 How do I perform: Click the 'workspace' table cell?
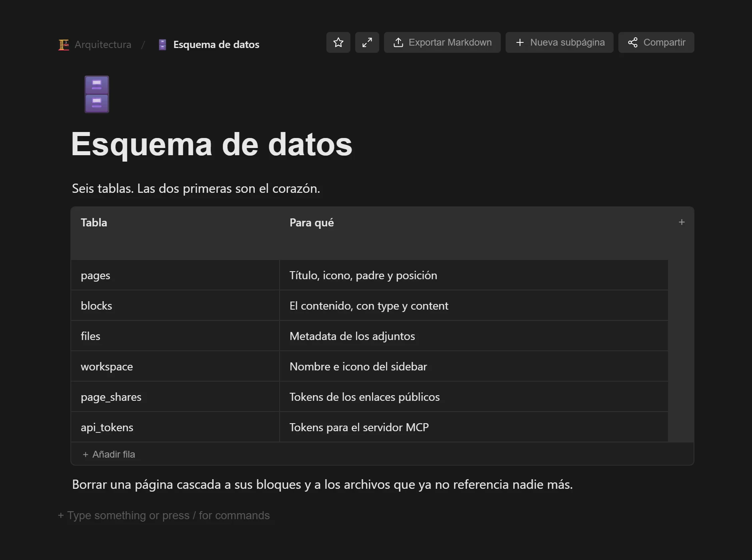click(x=175, y=366)
